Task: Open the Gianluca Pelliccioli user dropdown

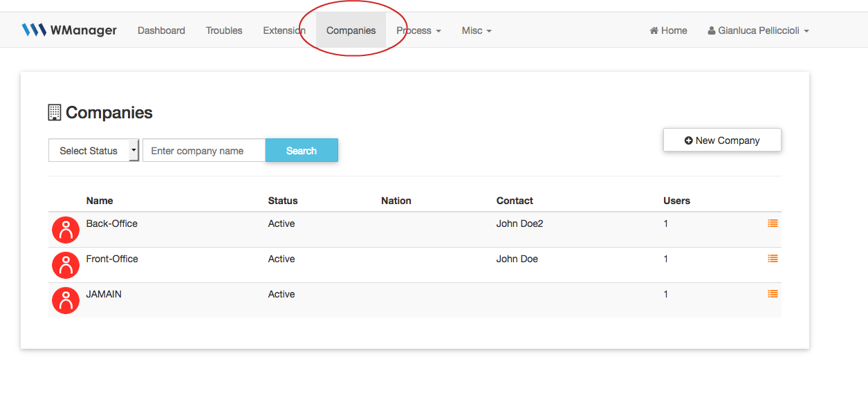Action: (758, 30)
